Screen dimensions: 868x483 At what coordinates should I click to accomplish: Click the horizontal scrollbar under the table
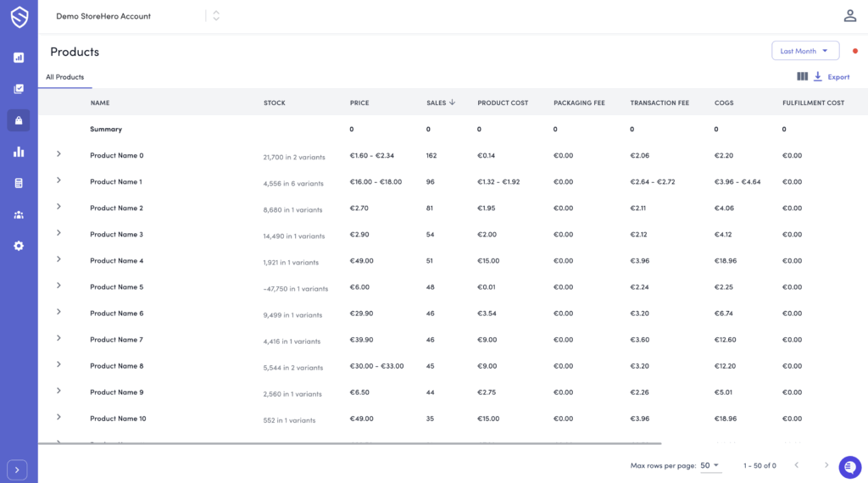pos(349,443)
